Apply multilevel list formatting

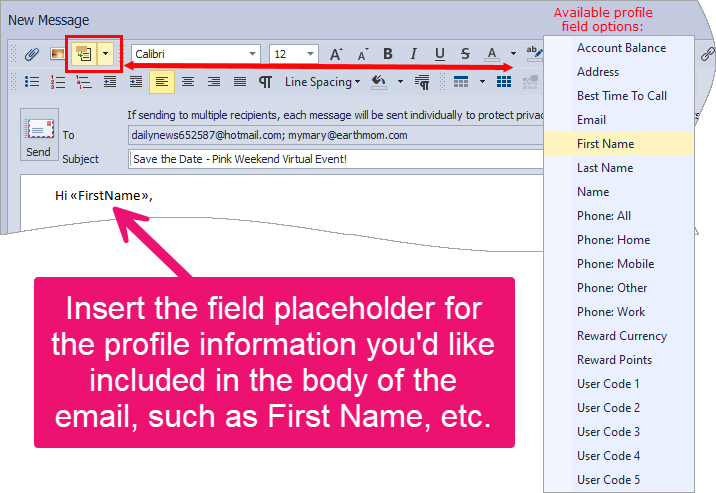coord(84,82)
